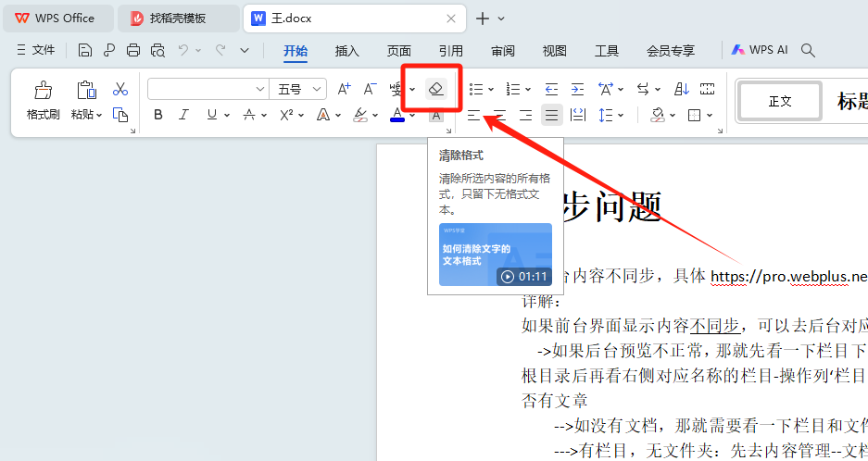868x461 pixels.
Task: Click the Sort icon in paragraph group
Action: tap(682, 89)
